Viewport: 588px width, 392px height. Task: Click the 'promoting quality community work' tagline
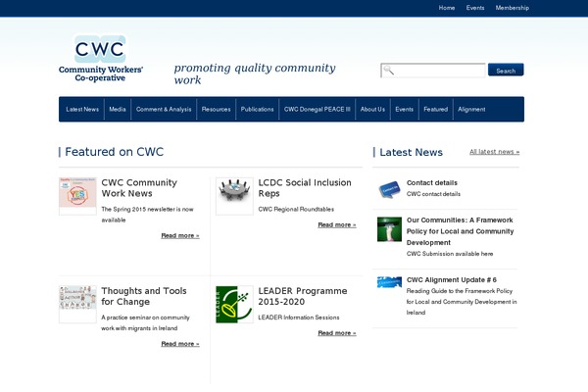point(255,73)
